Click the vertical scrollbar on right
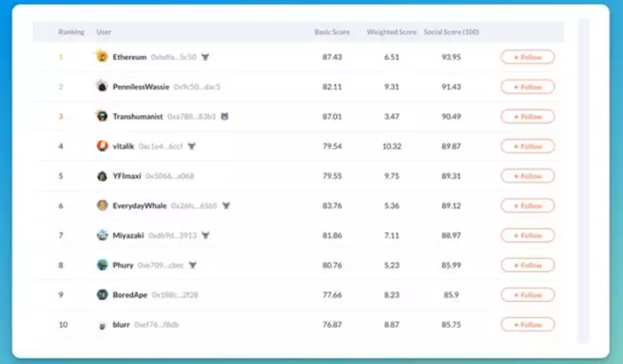 click(x=583, y=179)
